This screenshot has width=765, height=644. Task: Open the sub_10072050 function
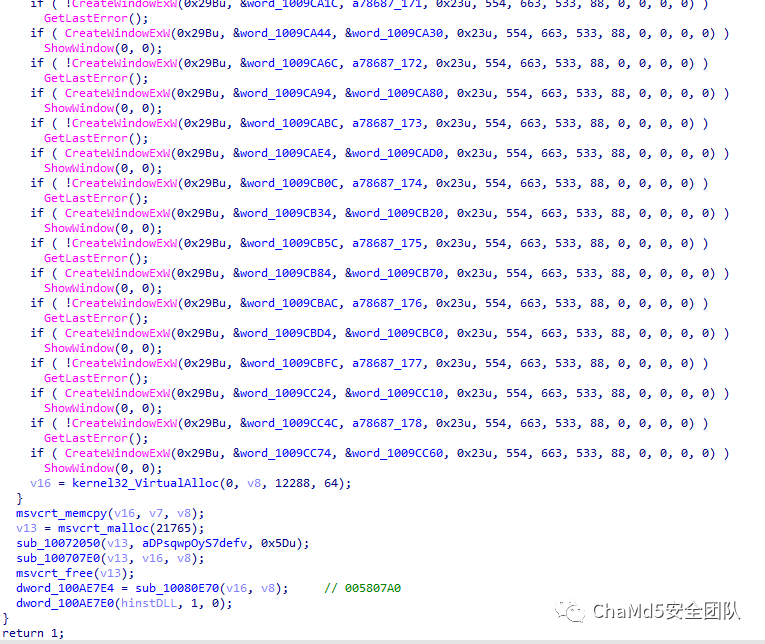[58, 543]
